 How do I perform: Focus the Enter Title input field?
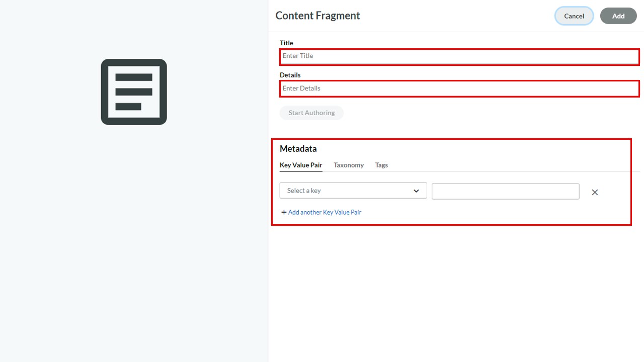coord(459,56)
